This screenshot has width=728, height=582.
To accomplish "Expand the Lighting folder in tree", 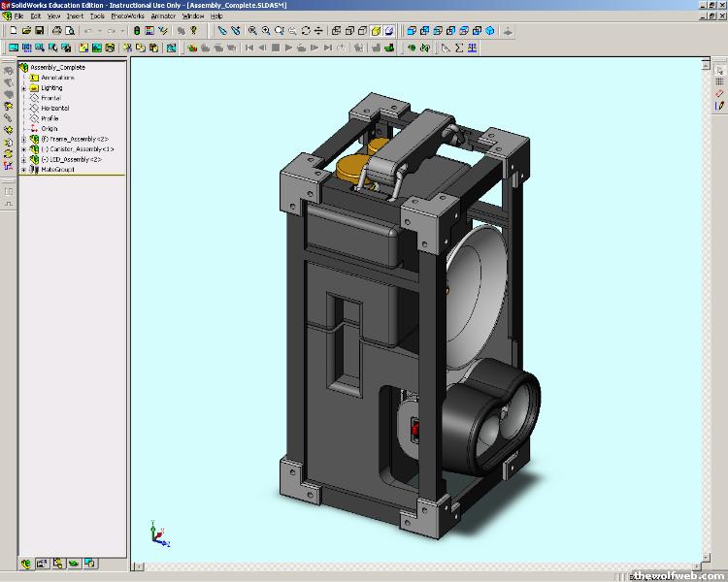I will click(23, 88).
